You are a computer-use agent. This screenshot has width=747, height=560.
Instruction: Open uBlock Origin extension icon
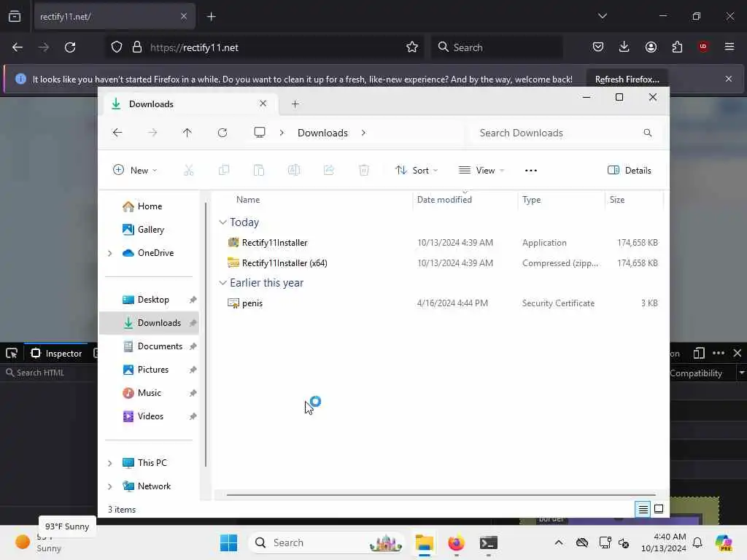click(x=703, y=47)
